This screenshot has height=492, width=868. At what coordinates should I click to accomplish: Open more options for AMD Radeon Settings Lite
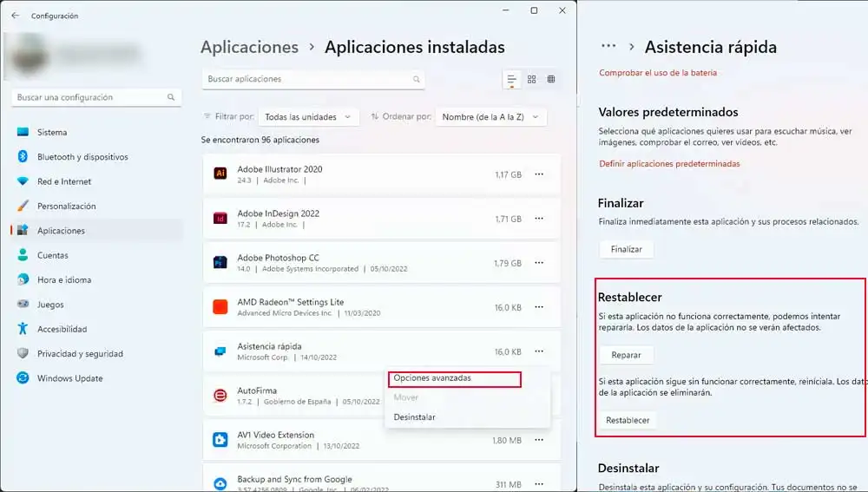(539, 307)
